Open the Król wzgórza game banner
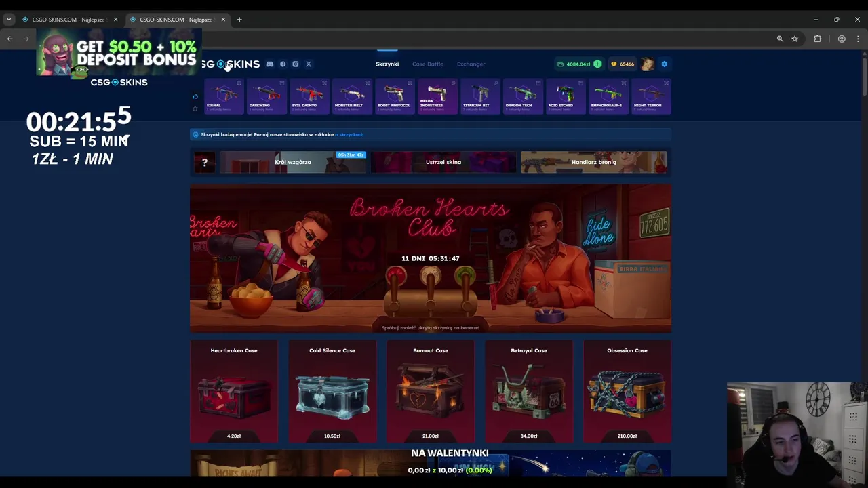 293,162
